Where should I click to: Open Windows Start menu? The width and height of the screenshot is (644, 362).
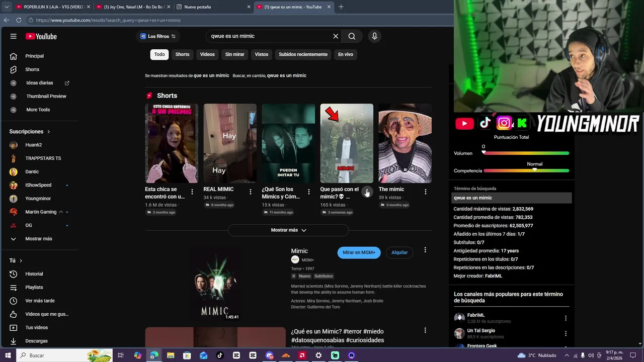coord(8,355)
